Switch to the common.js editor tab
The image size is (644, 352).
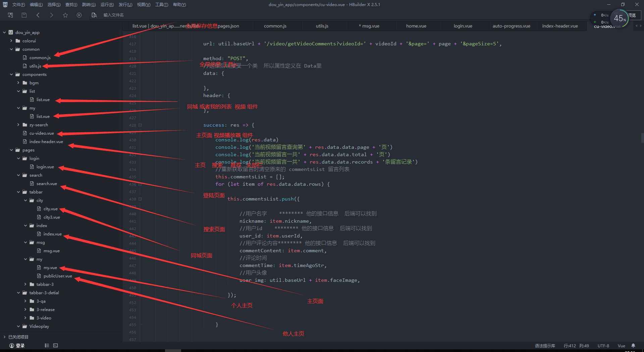pyautogui.click(x=275, y=26)
